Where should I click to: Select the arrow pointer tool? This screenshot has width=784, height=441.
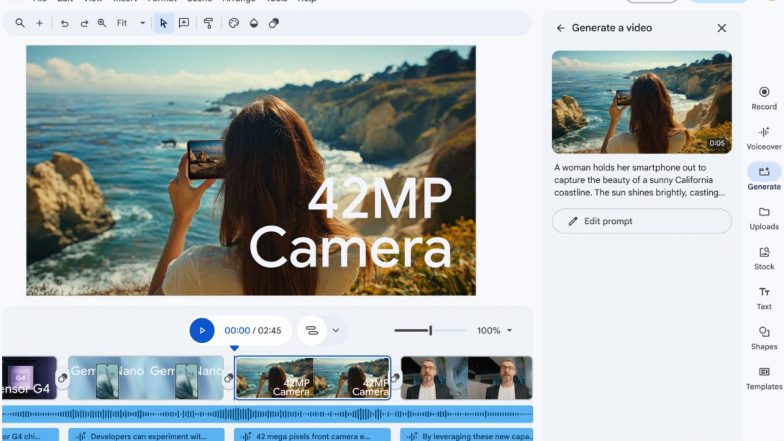(x=163, y=23)
